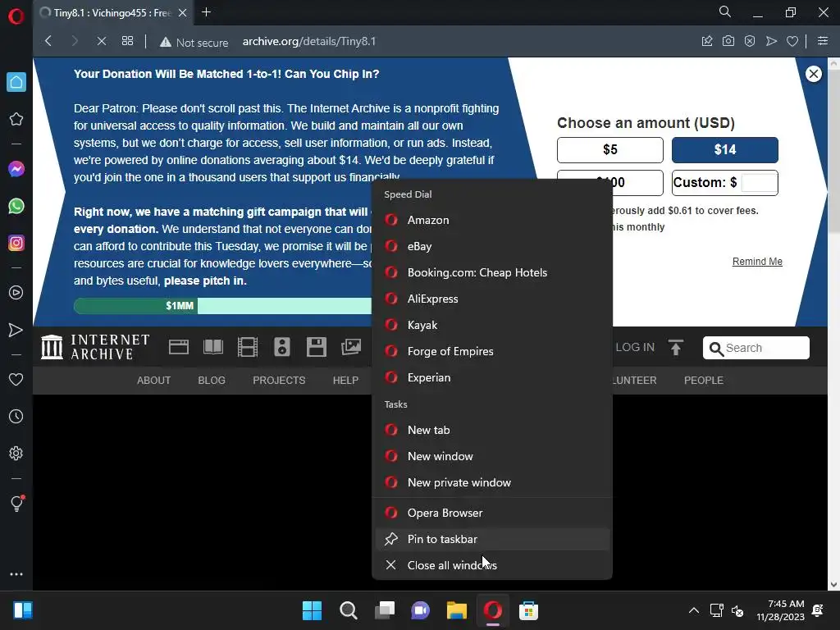Open the Software floppy icon
840x630 pixels.
[x=316, y=347]
